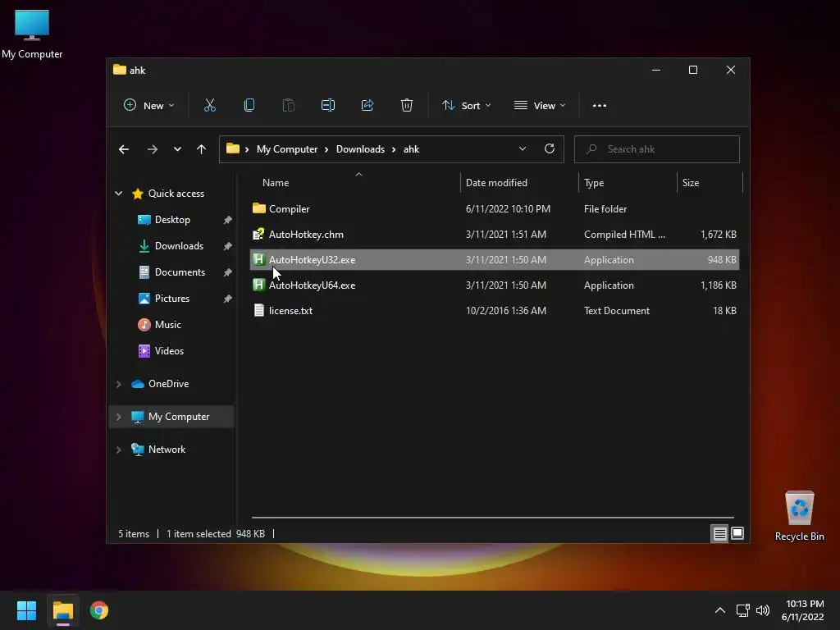
Task: Go forward with the right arrow button
Action: pyautogui.click(x=152, y=149)
